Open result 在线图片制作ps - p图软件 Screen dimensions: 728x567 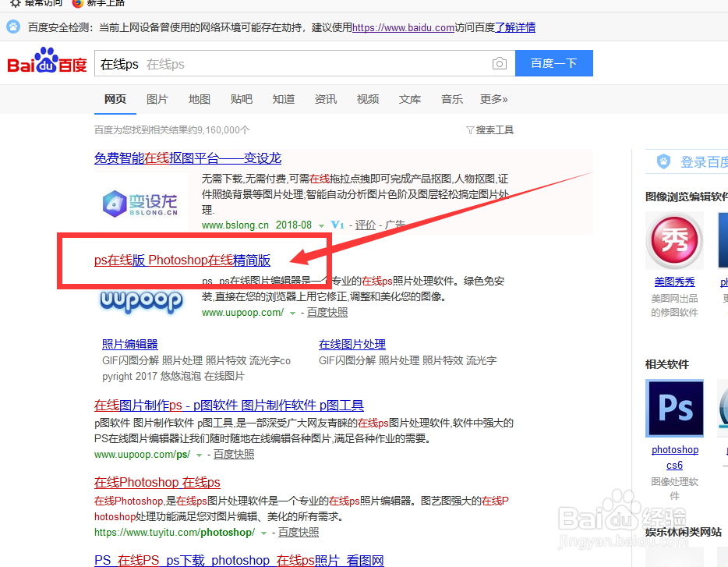[229, 406]
